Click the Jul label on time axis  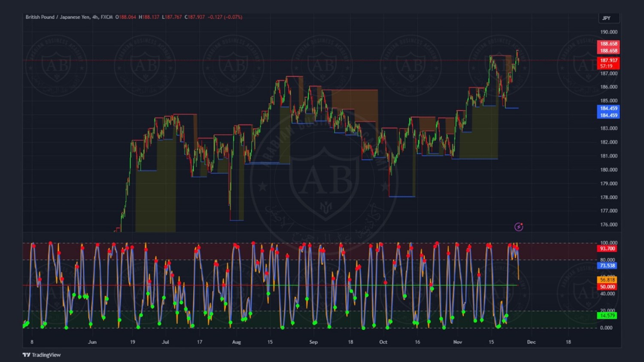point(166,342)
